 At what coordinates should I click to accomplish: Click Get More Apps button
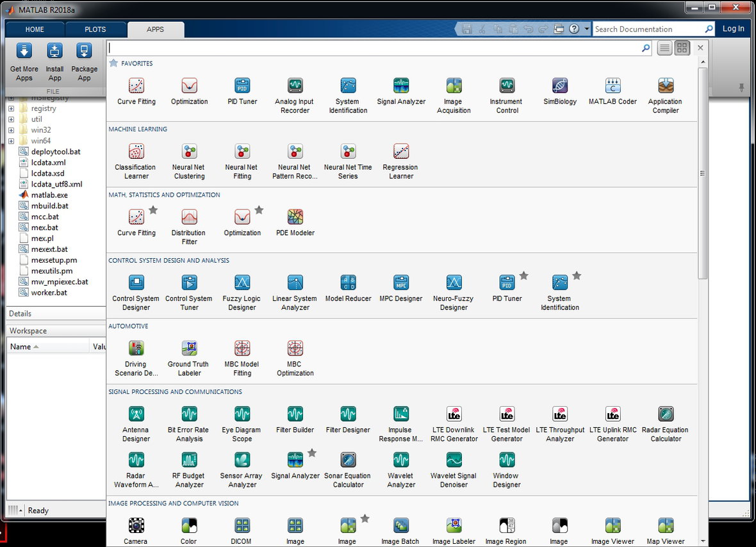(x=24, y=63)
